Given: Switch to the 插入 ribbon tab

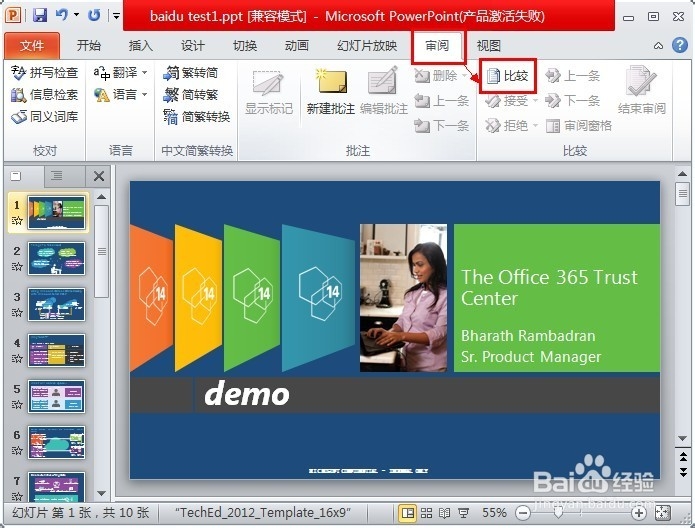Looking at the screenshot, I should pos(141,45).
